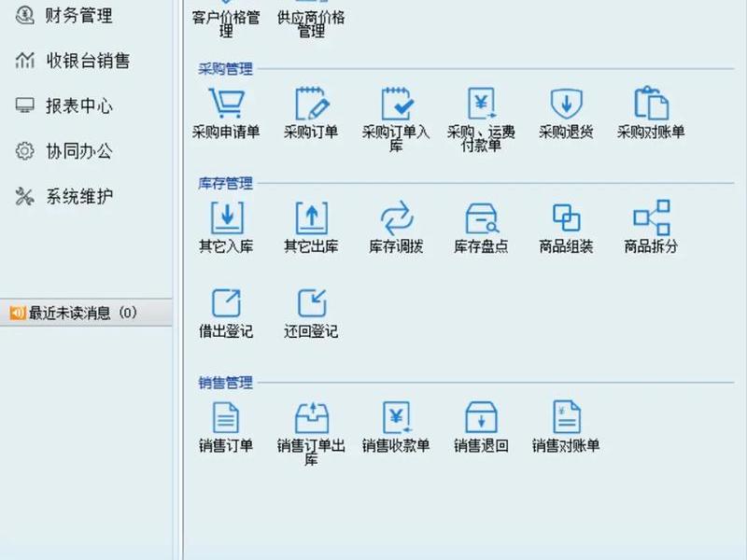Click the 库存管理 section heading

225,183
